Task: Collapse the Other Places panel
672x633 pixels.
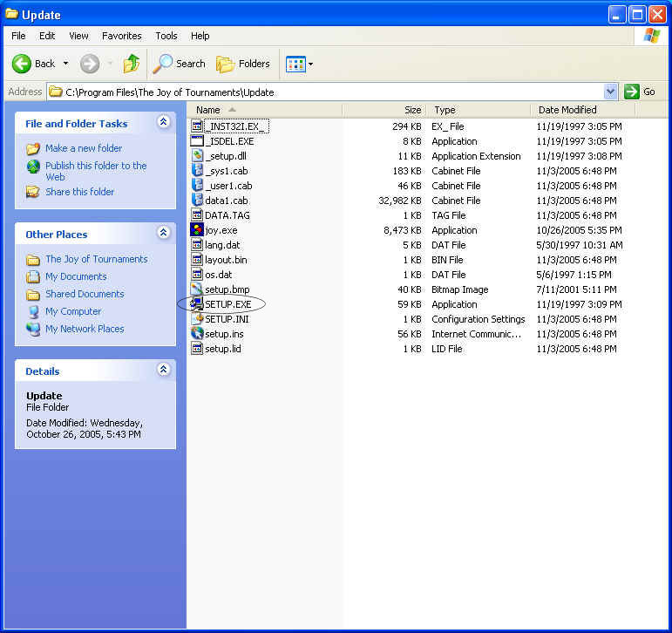Action: pyautogui.click(x=163, y=233)
